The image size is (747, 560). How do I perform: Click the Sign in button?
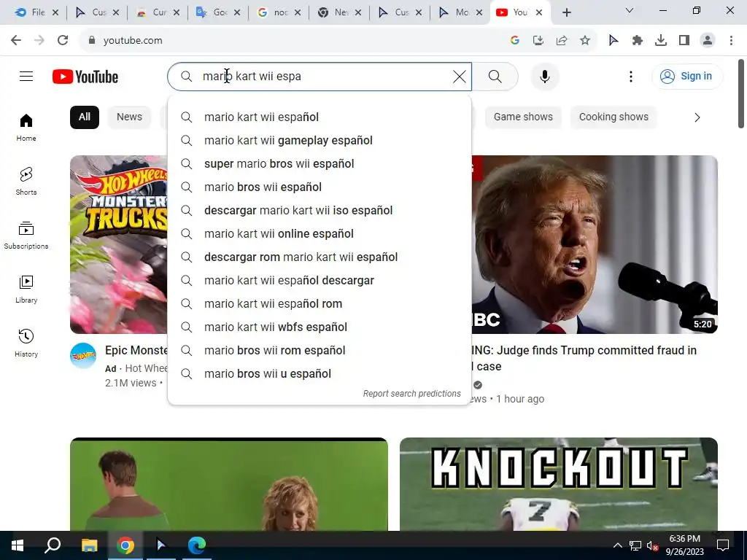pos(687,76)
